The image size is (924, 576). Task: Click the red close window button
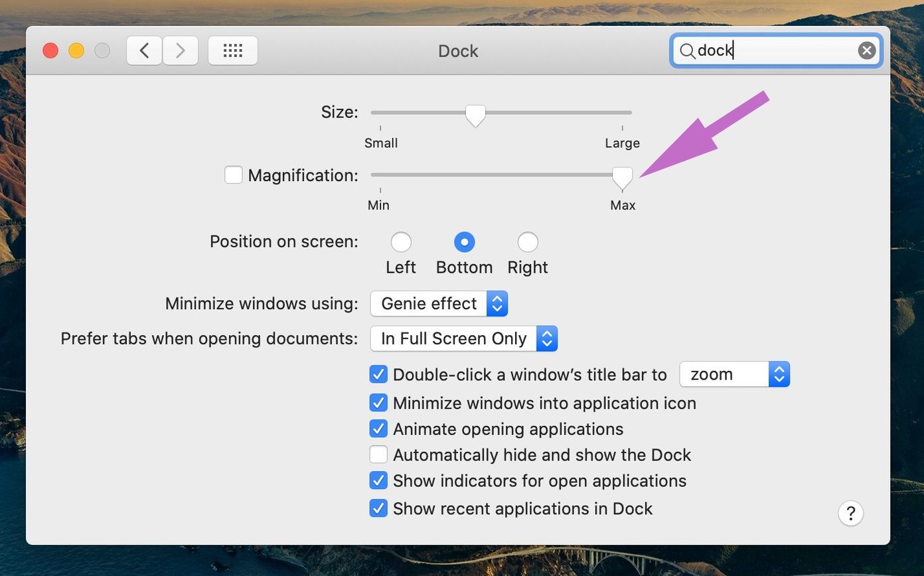[x=50, y=50]
